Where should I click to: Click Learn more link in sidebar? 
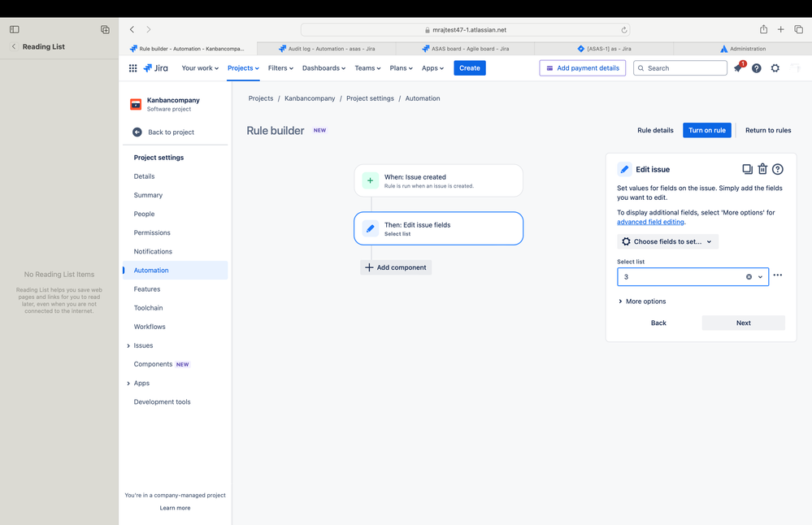pos(175,508)
